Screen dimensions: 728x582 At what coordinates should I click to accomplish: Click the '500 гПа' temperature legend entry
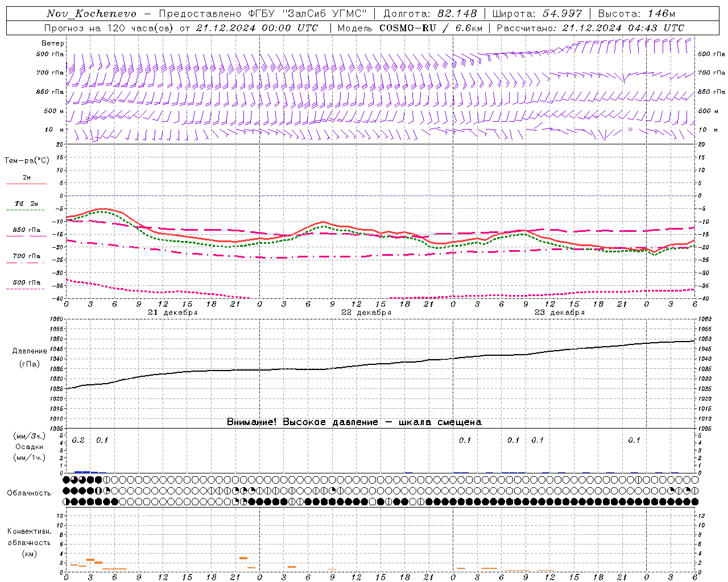[x=26, y=282]
